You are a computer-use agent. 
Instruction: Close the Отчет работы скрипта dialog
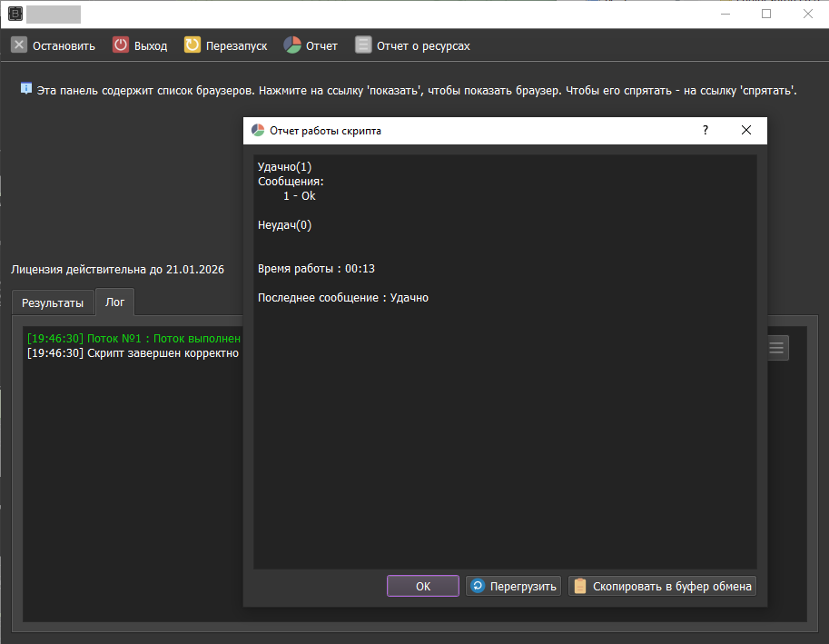746,131
